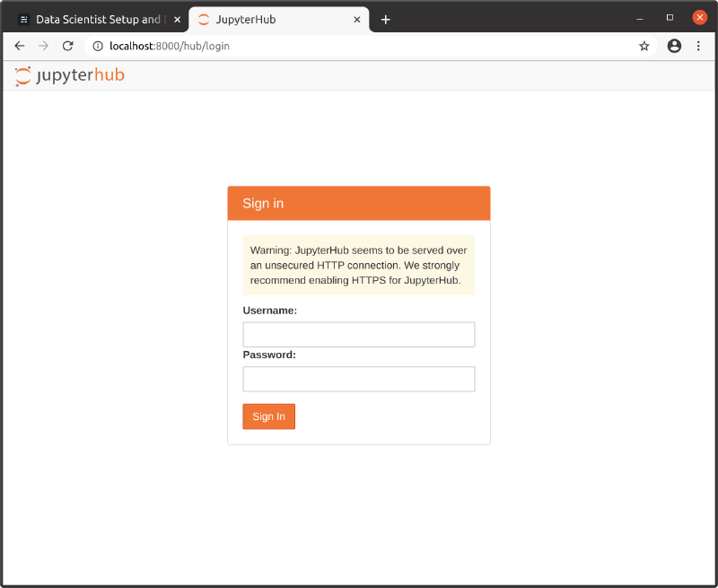Click the site information icon in address bar
This screenshot has height=588, width=718.
96,46
